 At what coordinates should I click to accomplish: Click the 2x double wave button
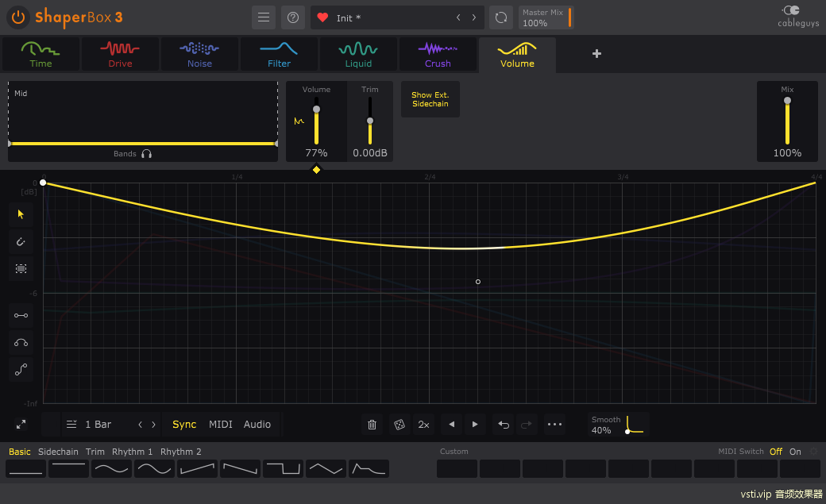[x=423, y=425]
